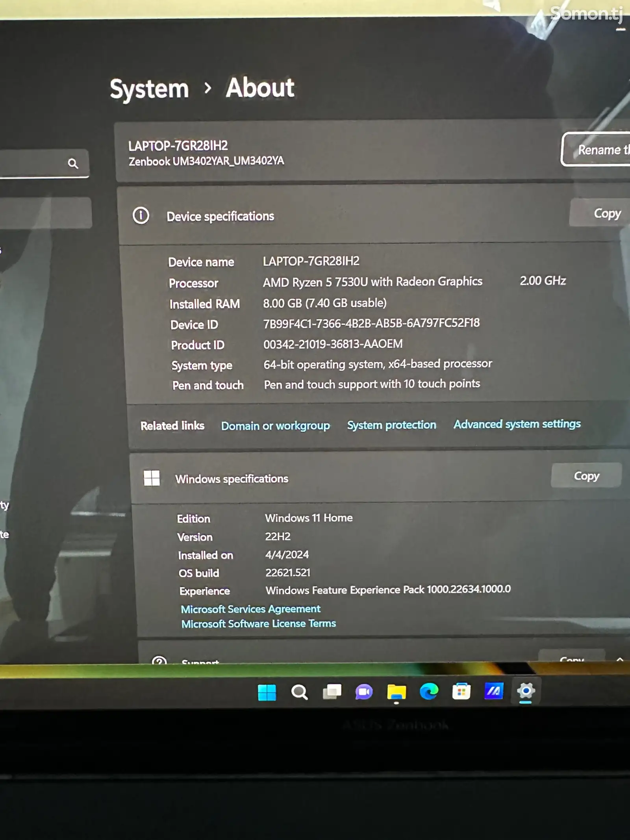Image resolution: width=630 pixels, height=840 pixels.
Task: Select installed on date 4/4/2024
Action: [287, 554]
